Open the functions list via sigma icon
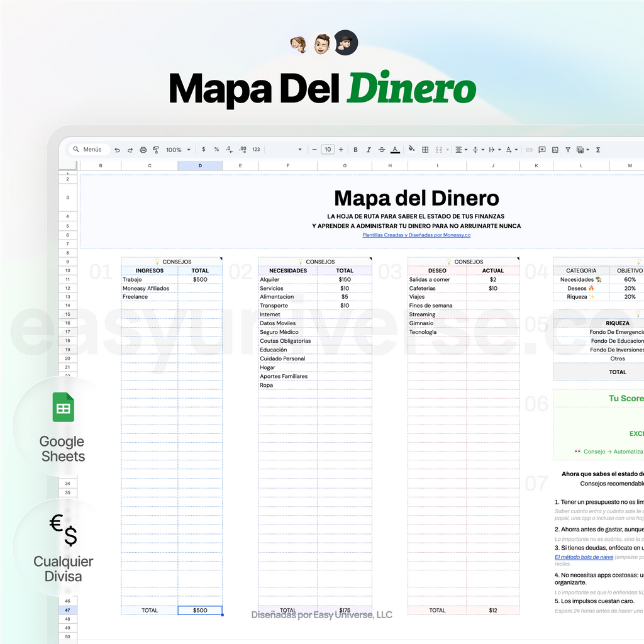The width and height of the screenshot is (644, 644). [597, 150]
